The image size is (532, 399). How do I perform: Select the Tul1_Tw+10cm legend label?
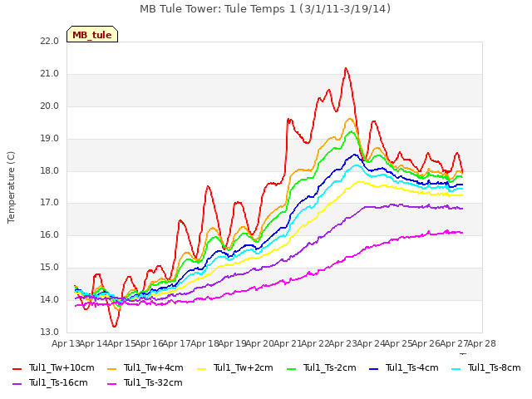pyautogui.click(x=62, y=367)
